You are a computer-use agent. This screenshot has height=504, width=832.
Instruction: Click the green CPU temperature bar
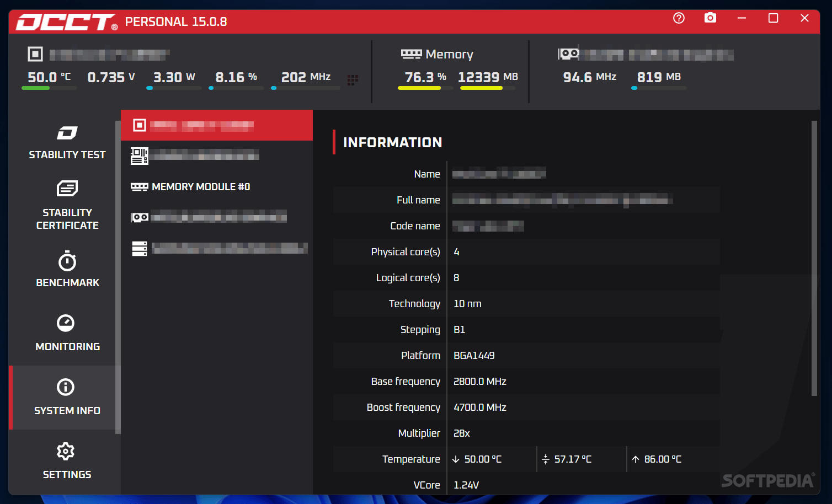point(35,88)
